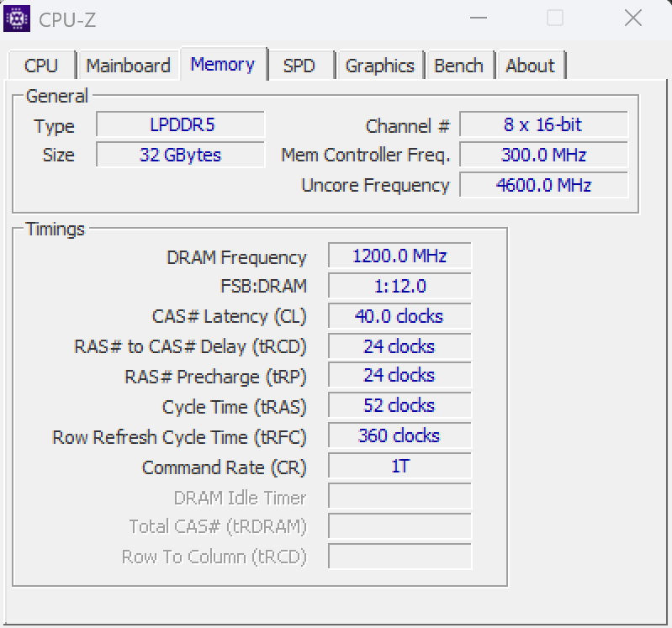Select the Memory tab
The image size is (672, 628).
coord(222,65)
